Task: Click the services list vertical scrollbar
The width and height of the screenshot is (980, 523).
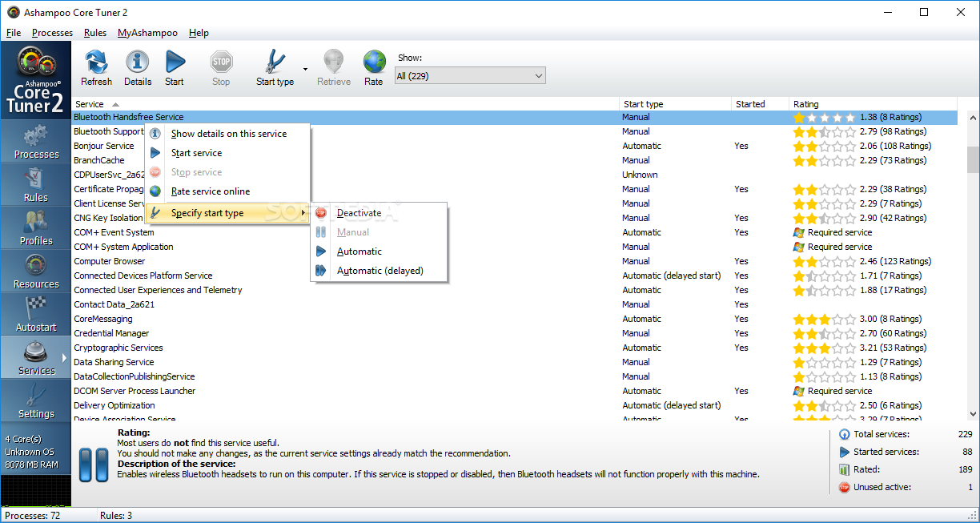Action: click(x=973, y=159)
